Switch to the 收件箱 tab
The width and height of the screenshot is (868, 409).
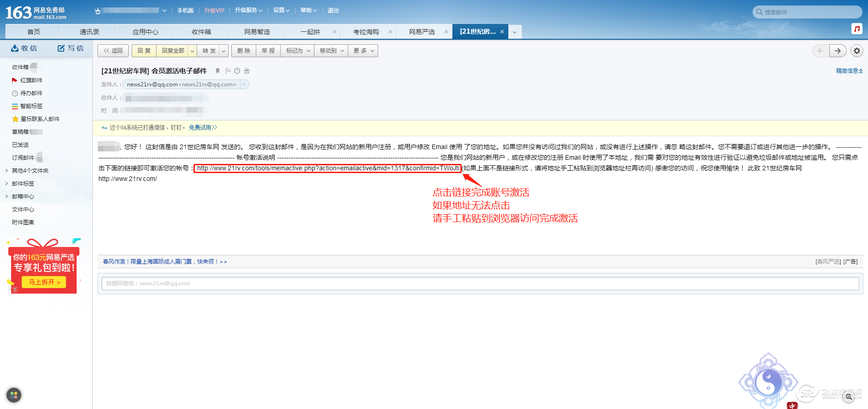point(201,32)
